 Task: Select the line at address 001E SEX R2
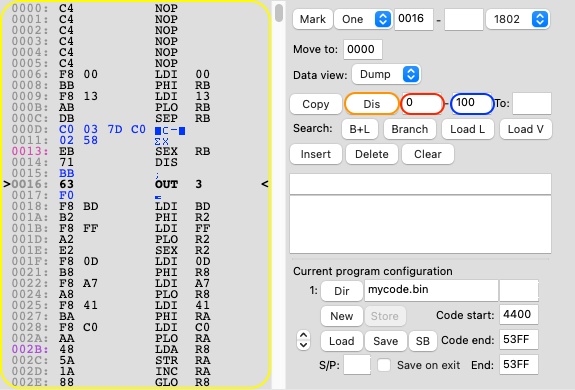pos(136,250)
